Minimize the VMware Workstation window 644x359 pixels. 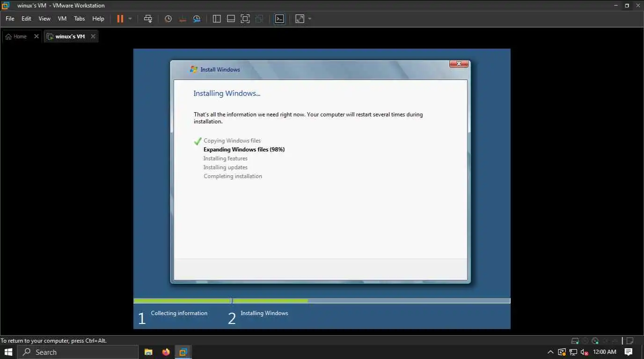616,6
